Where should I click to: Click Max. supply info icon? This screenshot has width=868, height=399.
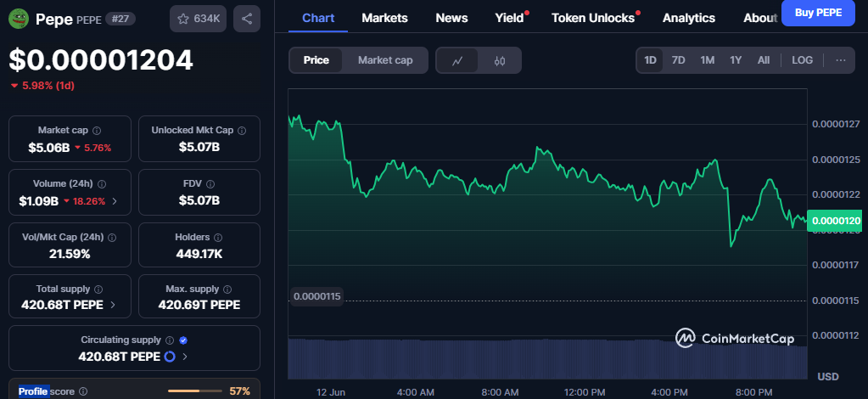click(x=227, y=289)
